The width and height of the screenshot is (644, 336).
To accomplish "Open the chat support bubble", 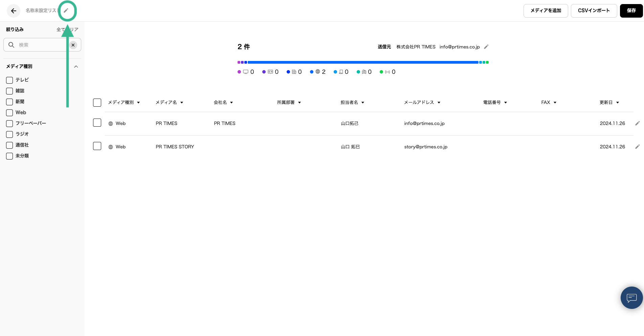I will pyautogui.click(x=631, y=298).
